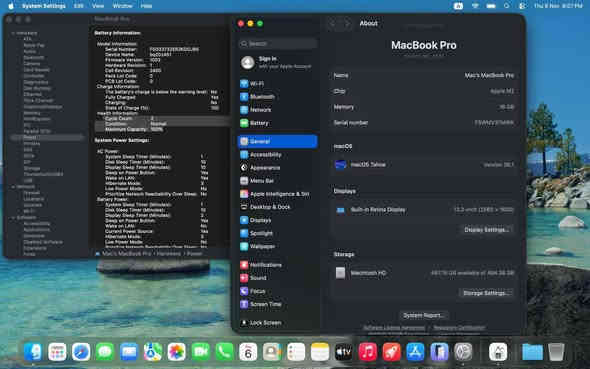
Task: Select Firewall in System Information sidebar
Action: click(x=32, y=193)
